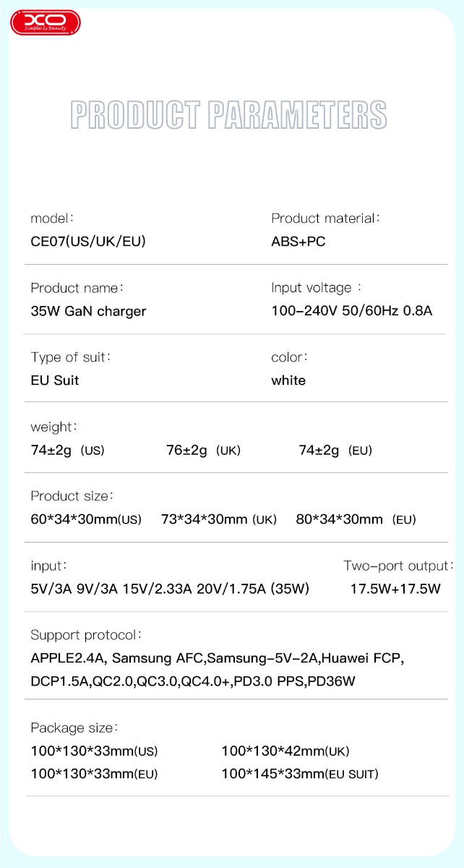Click the 100*130*42mm UK package size

point(285,751)
